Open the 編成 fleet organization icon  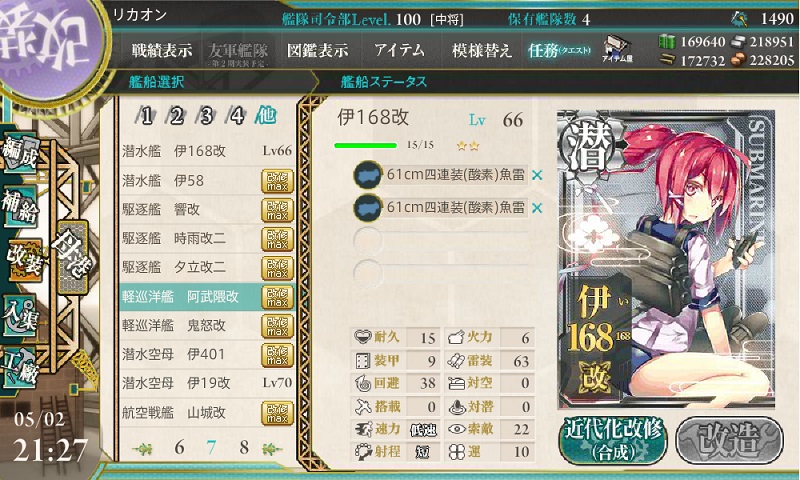click(20, 153)
